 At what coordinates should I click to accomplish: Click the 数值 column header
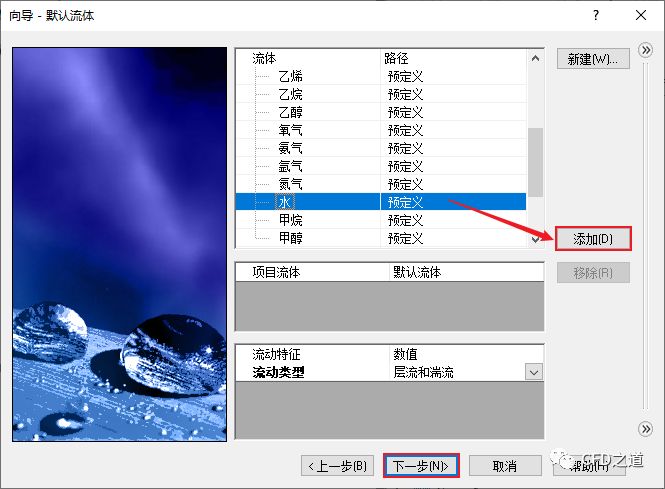click(x=405, y=354)
